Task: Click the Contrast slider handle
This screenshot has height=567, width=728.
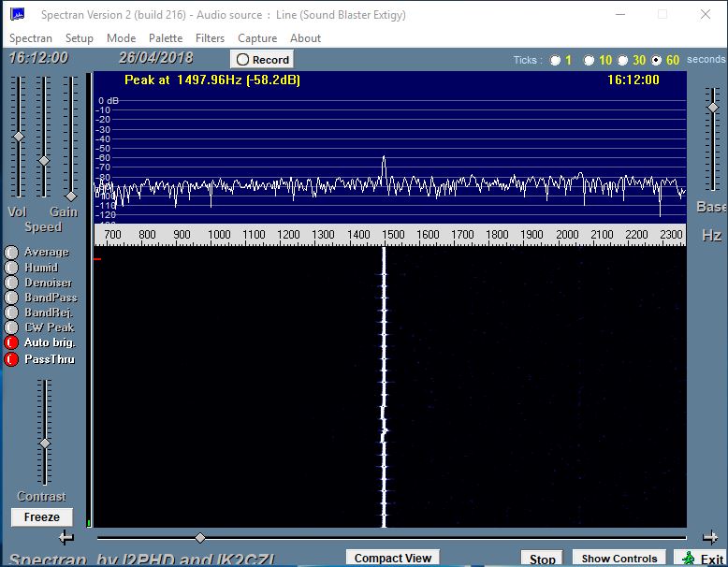Action: (x=44, y=443)
